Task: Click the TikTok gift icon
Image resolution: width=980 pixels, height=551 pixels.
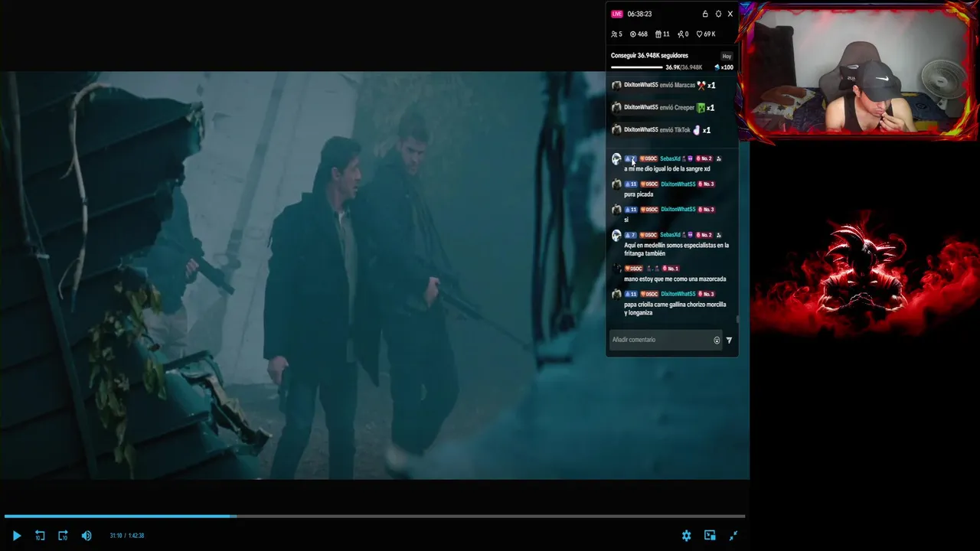Action: (x=697, y=130)
